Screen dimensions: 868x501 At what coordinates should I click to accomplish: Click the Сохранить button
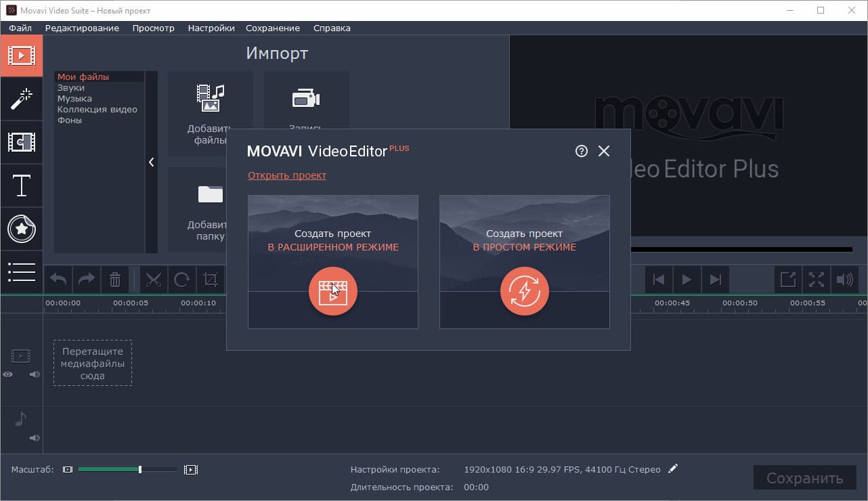[804, 478]
